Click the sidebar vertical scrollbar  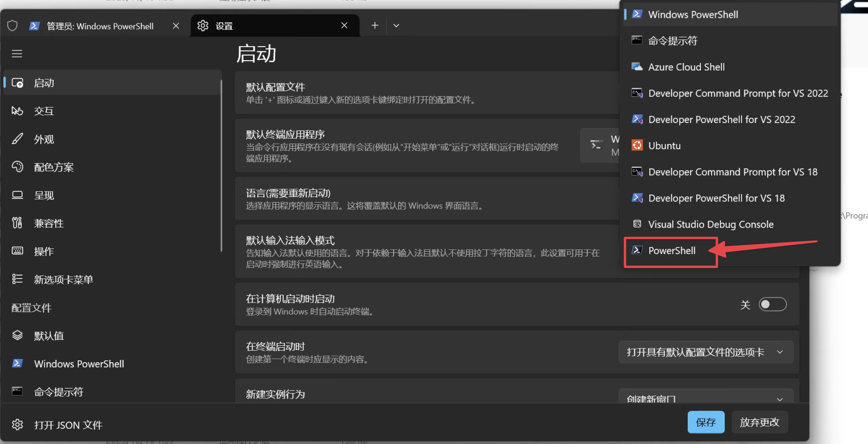point(221,166)
